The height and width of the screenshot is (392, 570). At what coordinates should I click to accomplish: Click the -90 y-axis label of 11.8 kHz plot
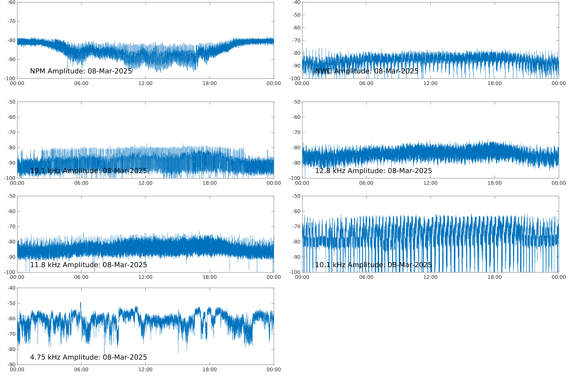[x=11, y=257]
